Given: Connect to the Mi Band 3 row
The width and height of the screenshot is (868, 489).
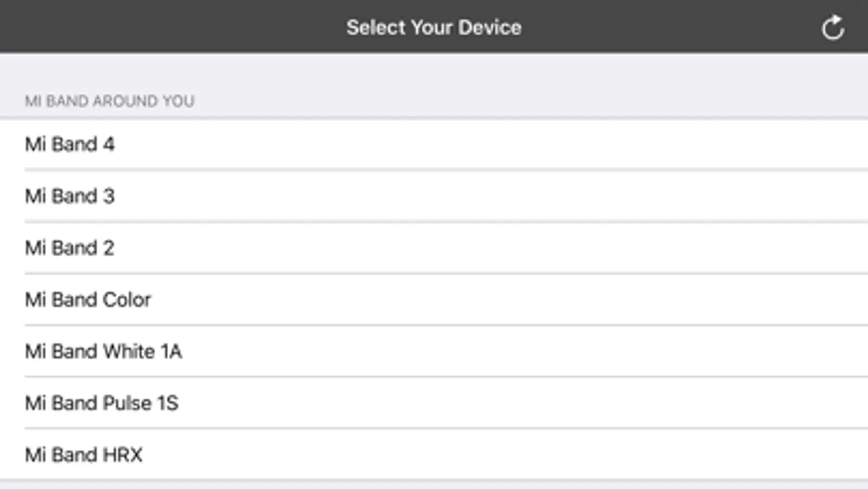Looking at the screenshot, I should tap(70, 196).
